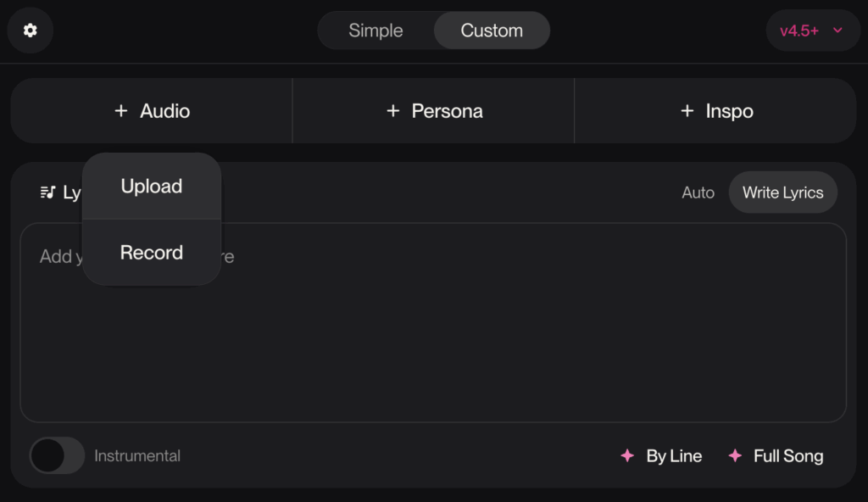Choose Record from the Audio menu
The width and height of the screenshot is (868, 502).
152,253
